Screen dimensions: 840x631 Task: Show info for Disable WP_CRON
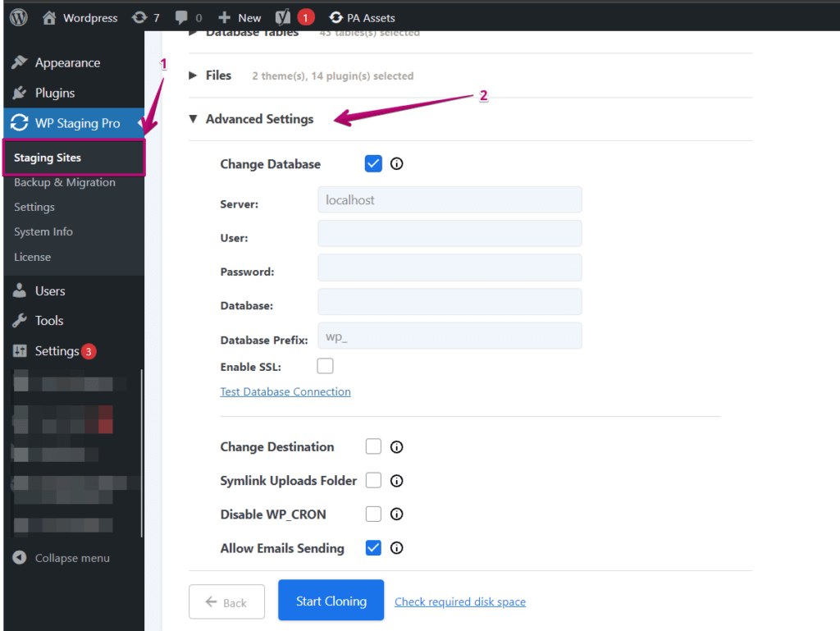(x=396, y=514)
